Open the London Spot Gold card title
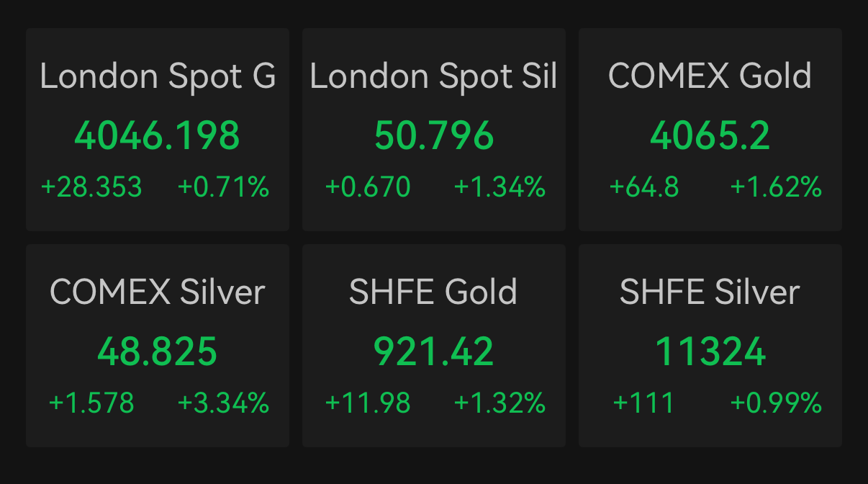Image resolution: width=868 pixels, height=484 pixels. click(x=158, y=76)
